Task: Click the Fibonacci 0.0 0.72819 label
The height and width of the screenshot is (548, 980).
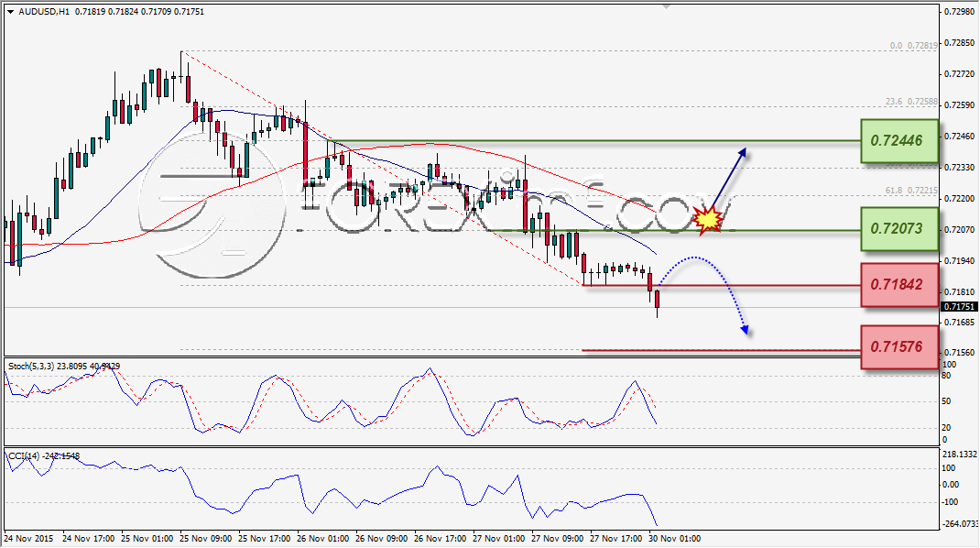Action: point(914,46)
